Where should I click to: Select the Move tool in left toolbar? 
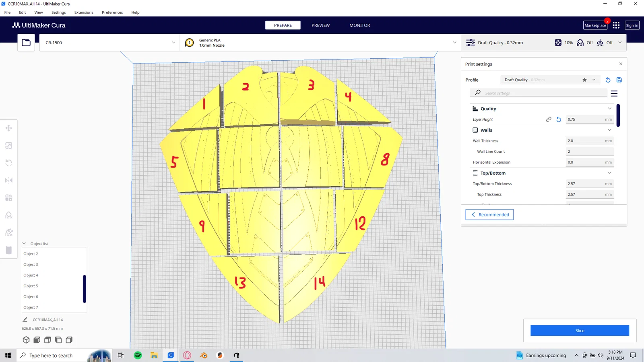pos(8,128)
